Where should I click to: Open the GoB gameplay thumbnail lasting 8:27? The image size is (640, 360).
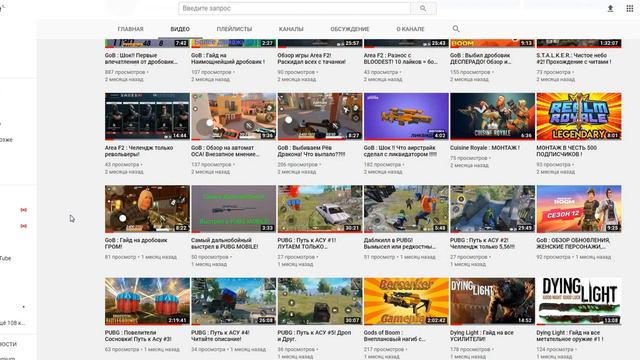point(320,116)
